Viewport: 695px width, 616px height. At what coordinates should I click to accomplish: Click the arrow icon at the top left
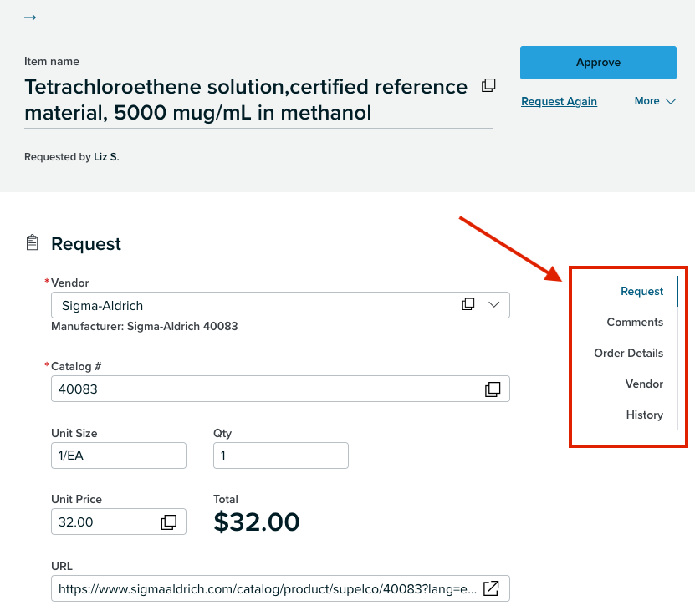pos(30,18)
